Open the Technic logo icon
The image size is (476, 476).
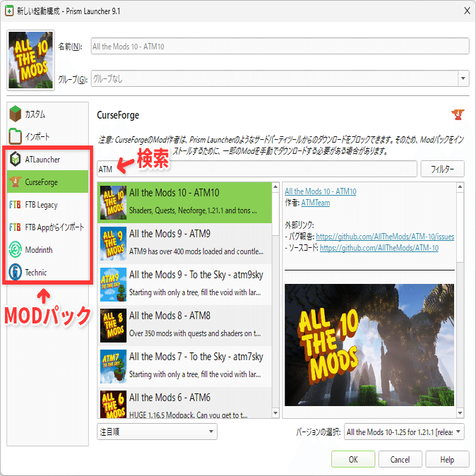(x=15, y=272)
